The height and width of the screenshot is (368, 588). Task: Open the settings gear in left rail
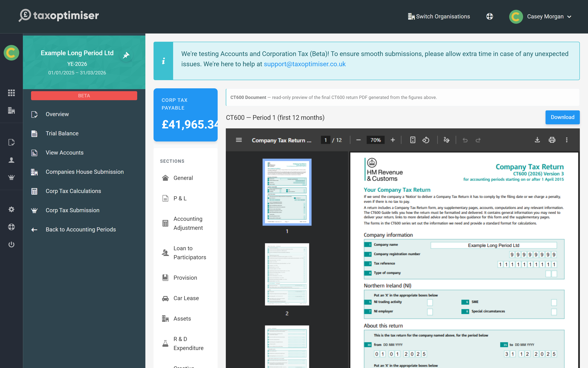(x=11, y=209)
